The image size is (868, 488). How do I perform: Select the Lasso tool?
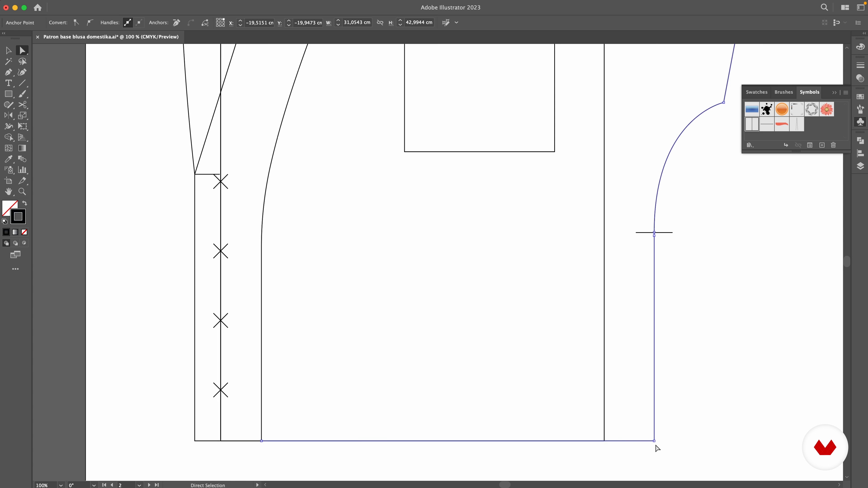tap(22, 61)
